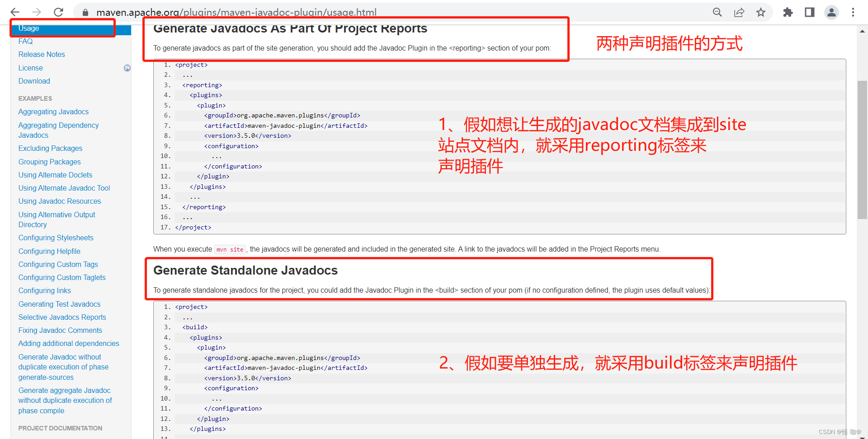The width and height of the screenshot is (868, 439).
Task: Open Adding additional dependencies link
Action: point(69,343)
